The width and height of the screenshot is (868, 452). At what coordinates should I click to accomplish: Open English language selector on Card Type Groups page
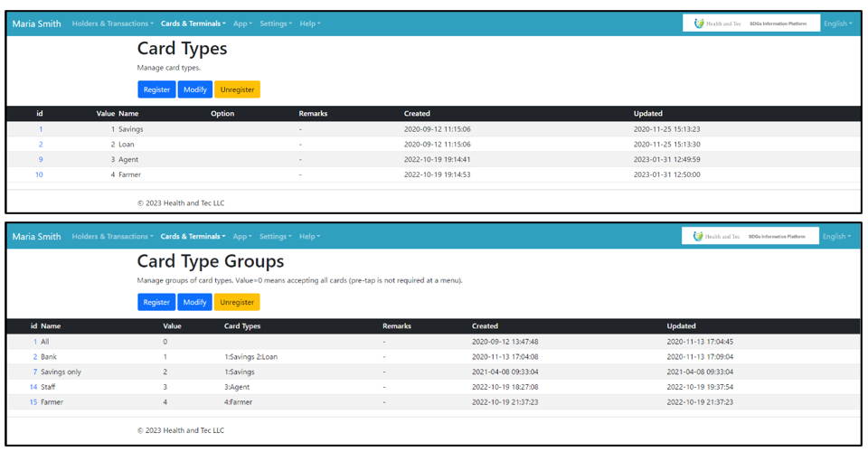(x=836, y=237)
